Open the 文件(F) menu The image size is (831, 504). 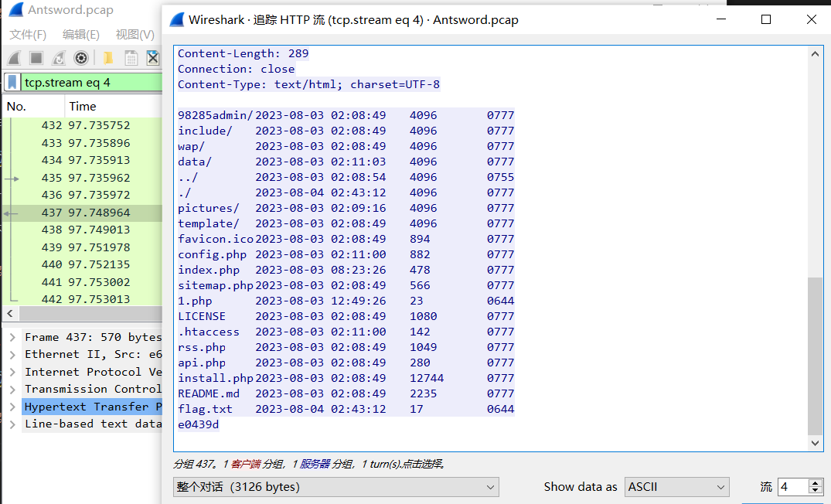(x=28, y=34)
